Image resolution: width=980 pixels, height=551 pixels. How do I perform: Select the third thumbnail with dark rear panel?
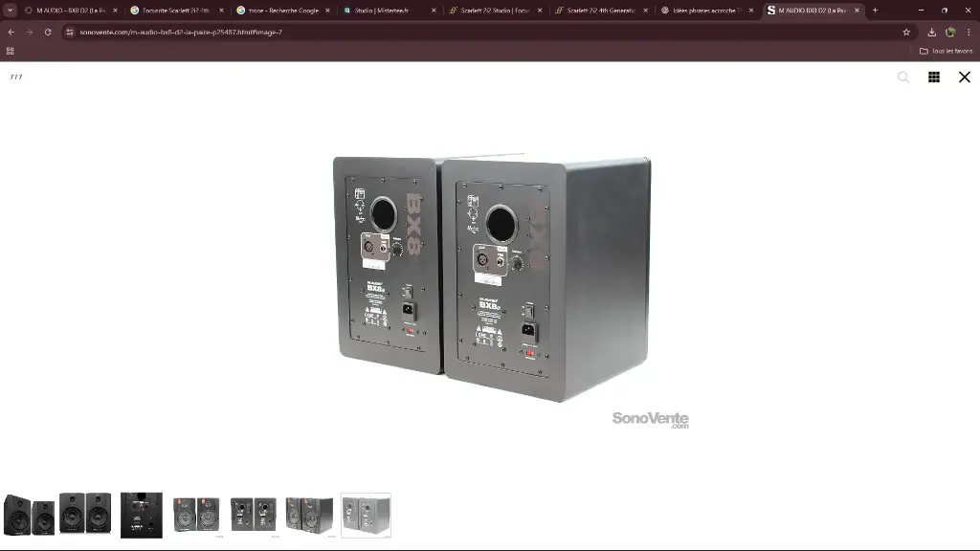click(141, 515)
